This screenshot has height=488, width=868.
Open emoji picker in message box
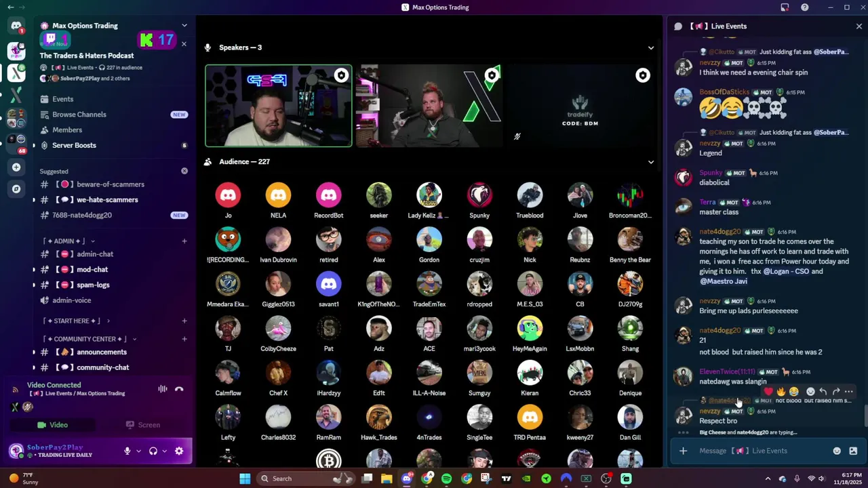tap(837, 451)
